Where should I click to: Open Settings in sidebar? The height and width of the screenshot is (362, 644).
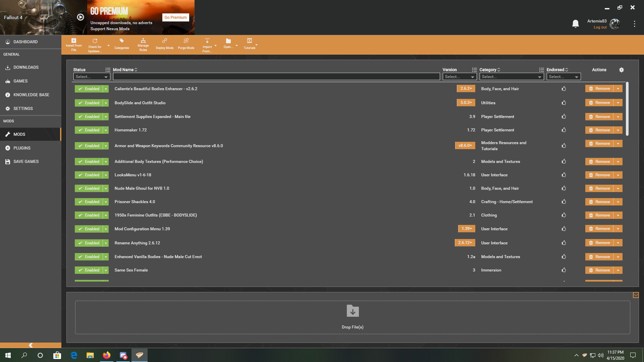tap(31, 109)
